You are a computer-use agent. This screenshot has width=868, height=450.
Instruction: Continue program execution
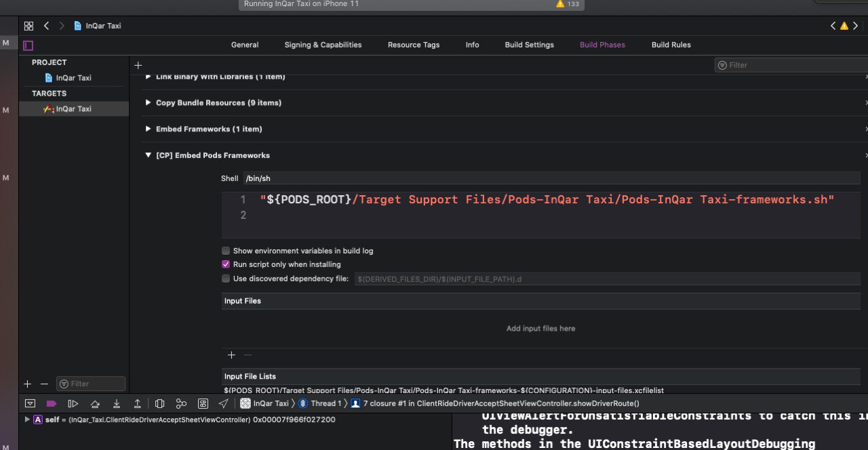click(73, 403)
